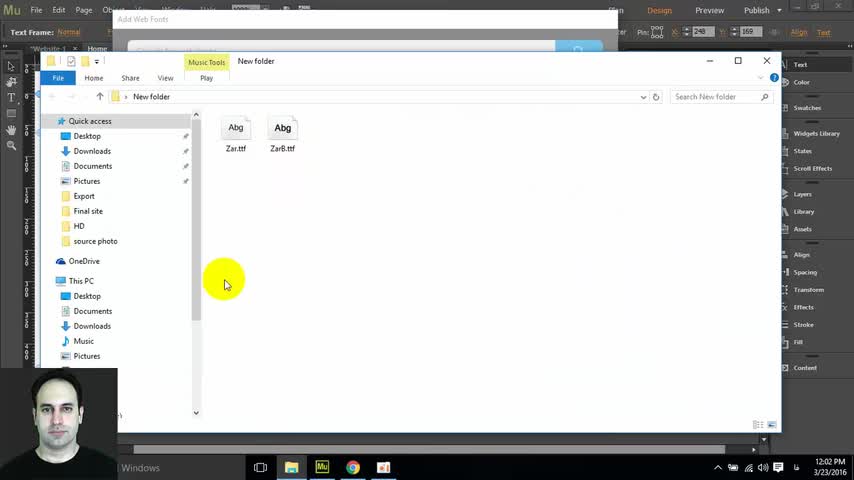This screenshot has height=480, width=854.
Task: Select the Hand tool in Muse toolbar
Action: tap(11, 130)
